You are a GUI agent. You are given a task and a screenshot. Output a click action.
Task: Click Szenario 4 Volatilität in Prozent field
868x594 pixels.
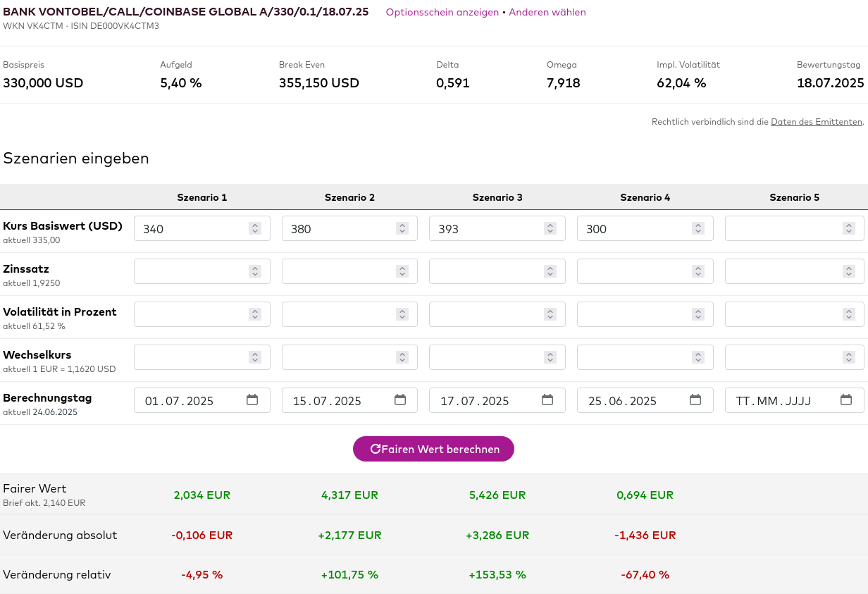[x=634, y=314]
